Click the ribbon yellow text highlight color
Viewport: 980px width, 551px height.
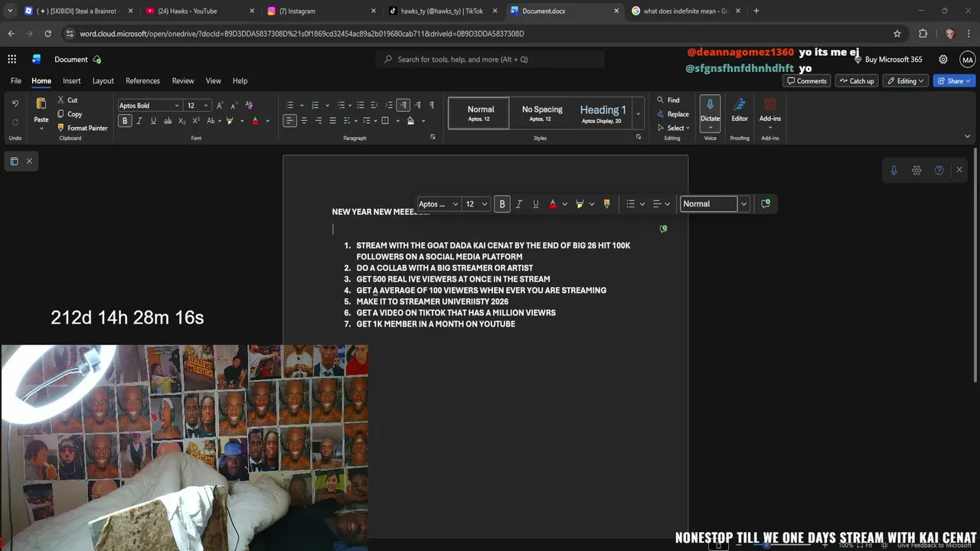(x=230, y=121)
